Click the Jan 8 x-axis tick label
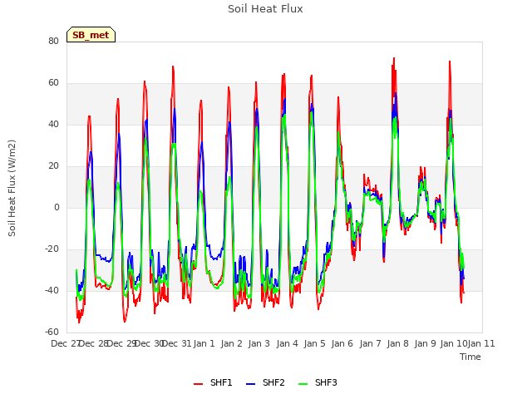The image size is (532, 399). 397,343
